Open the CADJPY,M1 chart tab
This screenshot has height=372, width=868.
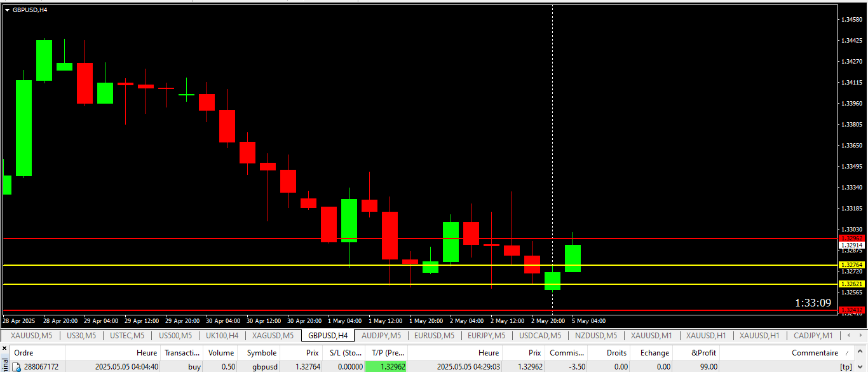[x=813, y=335]
